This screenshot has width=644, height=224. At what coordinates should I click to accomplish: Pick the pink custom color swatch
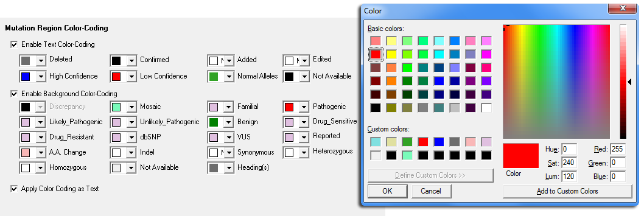click(x=471, y=142)
